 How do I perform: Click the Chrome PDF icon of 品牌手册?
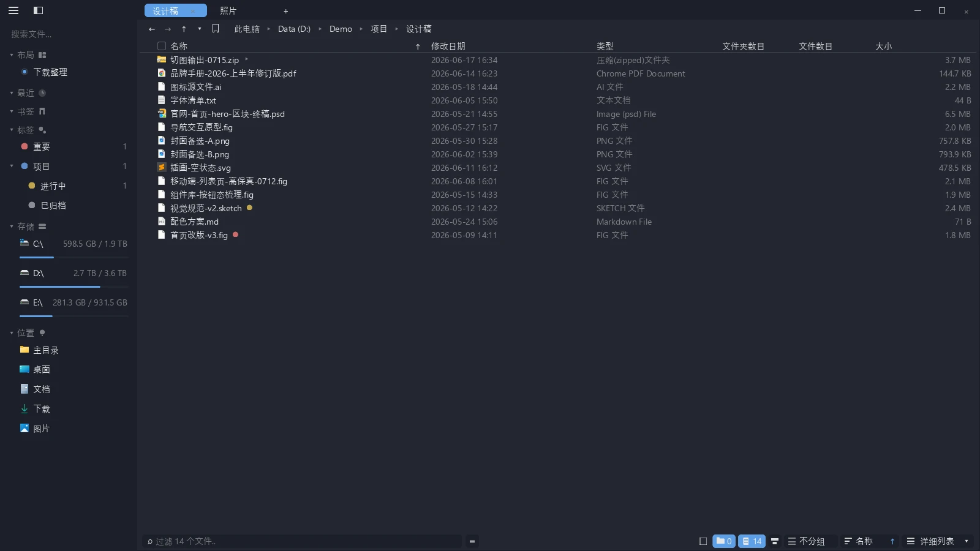click(162, 73)
